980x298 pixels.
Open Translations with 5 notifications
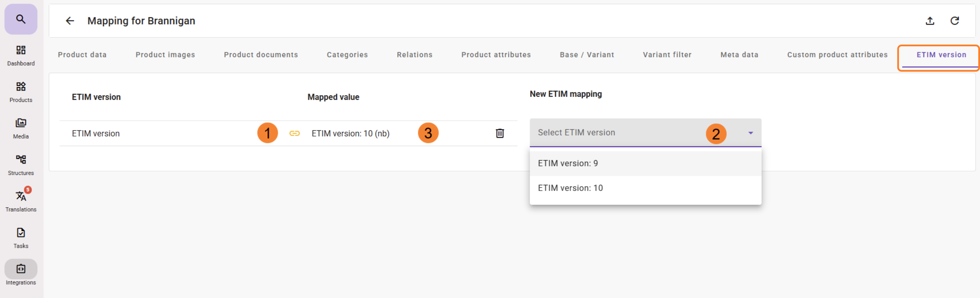pos(21,201)
